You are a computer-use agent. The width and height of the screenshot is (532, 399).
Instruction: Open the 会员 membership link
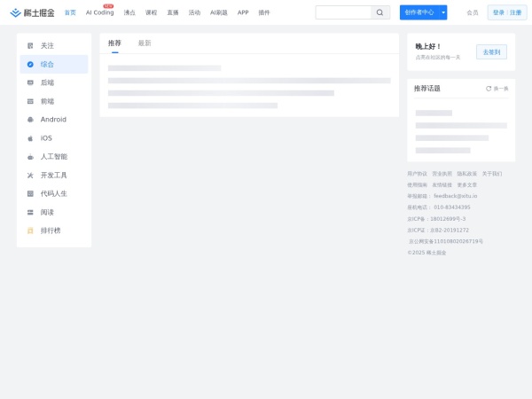472,12
